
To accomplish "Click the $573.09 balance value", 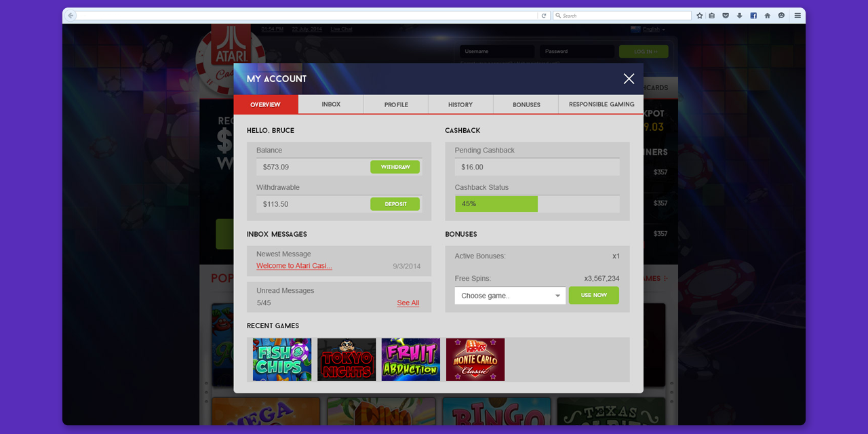I will 276,167.
